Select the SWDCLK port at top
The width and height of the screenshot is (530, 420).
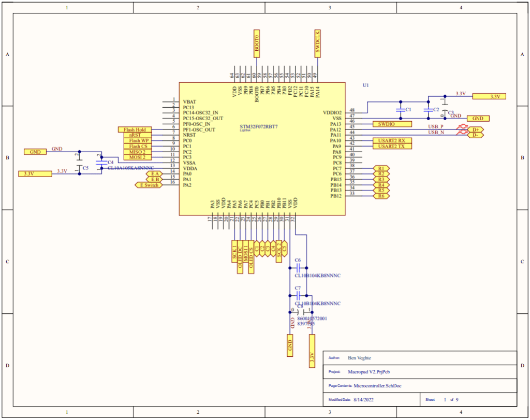tap(317, 43)
